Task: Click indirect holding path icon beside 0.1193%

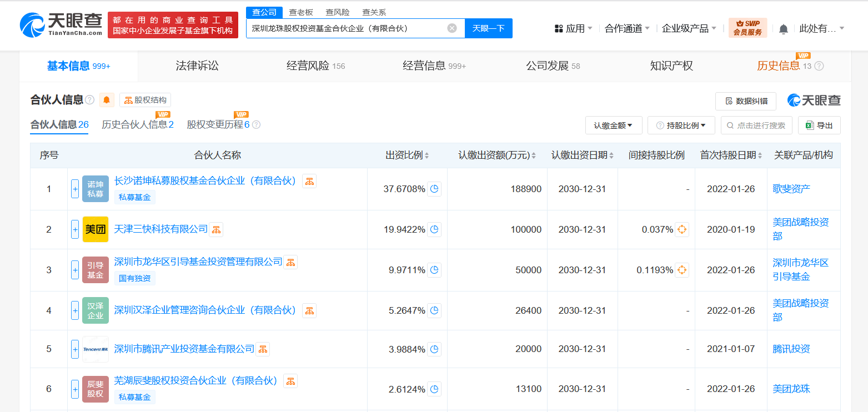Action: click(682, 270)
